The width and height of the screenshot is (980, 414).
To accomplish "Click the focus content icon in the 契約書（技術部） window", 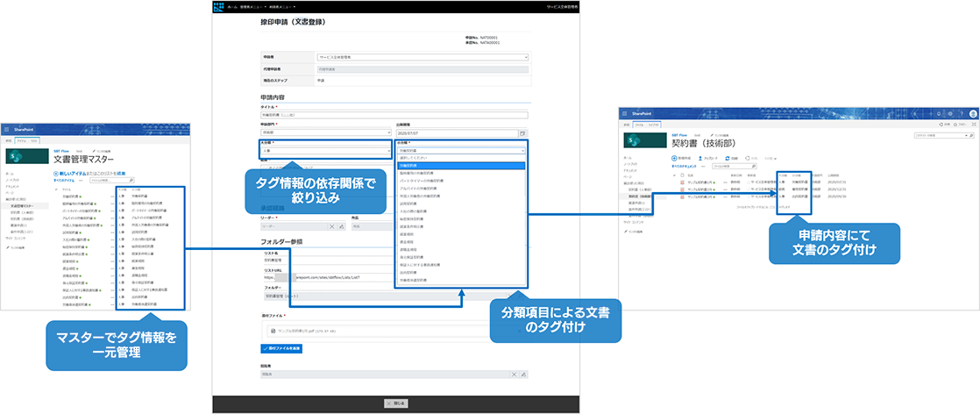I will tap(974, 125).
